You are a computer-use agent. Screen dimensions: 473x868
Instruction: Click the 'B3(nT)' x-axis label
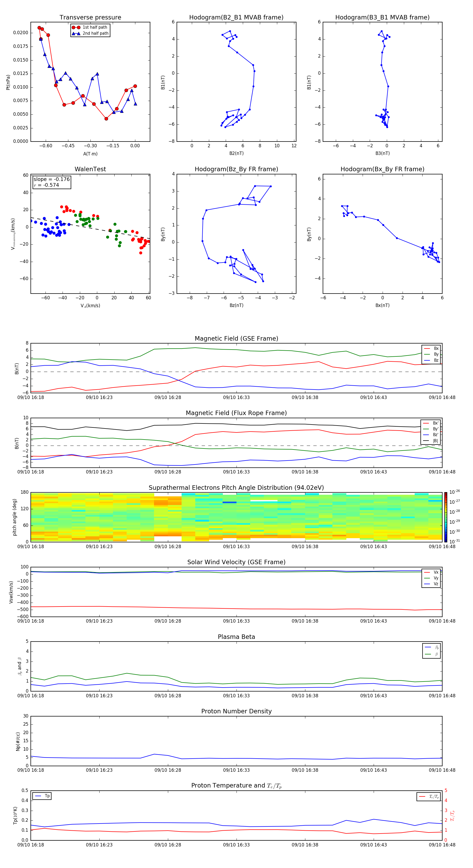382,153
